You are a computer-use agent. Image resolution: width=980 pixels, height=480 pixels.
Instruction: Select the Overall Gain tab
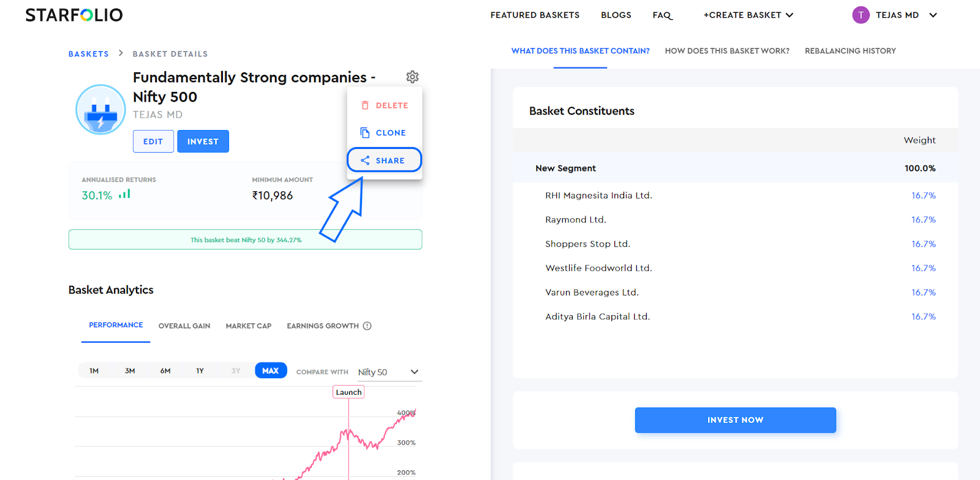coord(184,326)
